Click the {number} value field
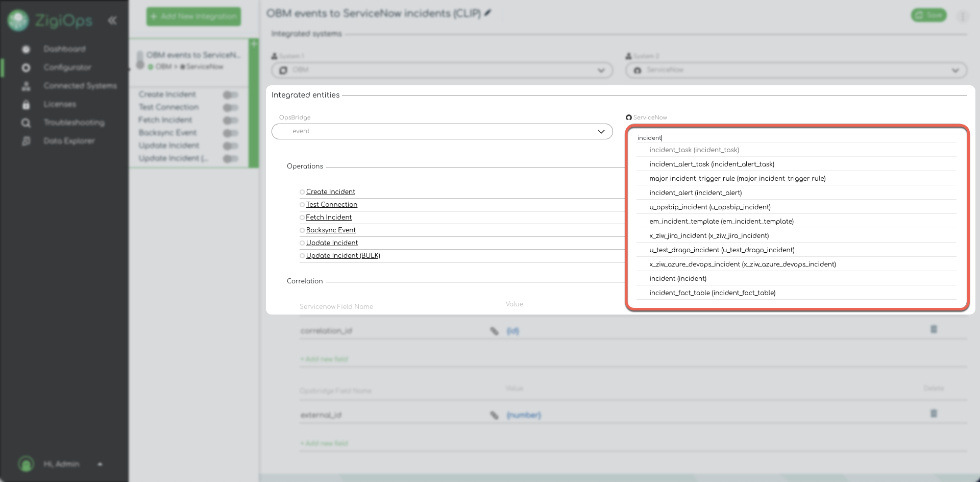This screenshot has width=980, height=482. click(524, 415)
